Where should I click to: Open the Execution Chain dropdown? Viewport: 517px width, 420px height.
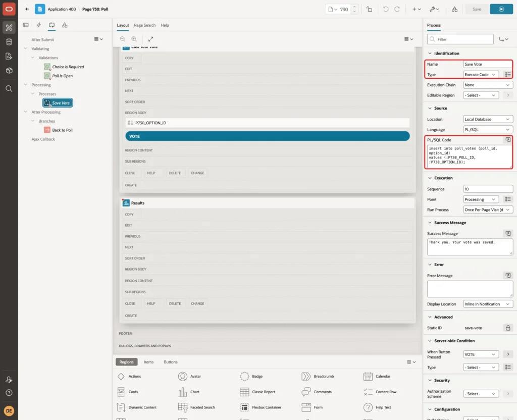(488, 85)
